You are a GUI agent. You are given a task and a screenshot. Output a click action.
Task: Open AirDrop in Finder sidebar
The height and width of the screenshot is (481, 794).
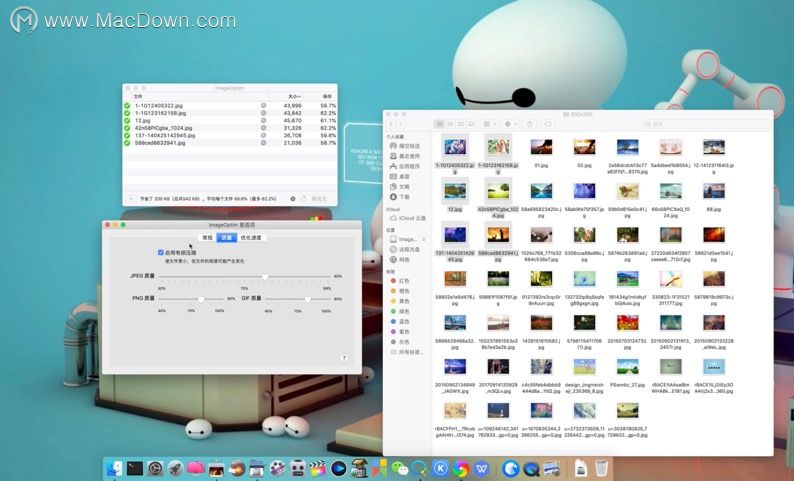(405, 146)
